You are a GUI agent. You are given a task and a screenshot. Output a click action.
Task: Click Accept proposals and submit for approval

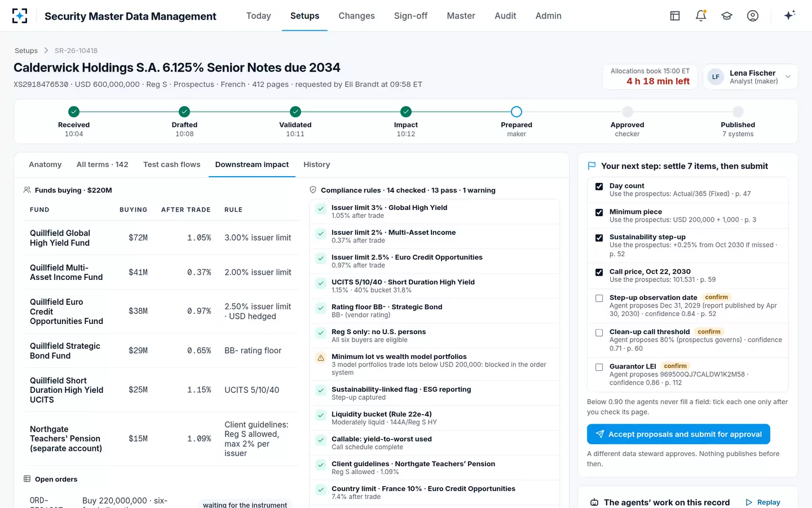click(678, 434)
